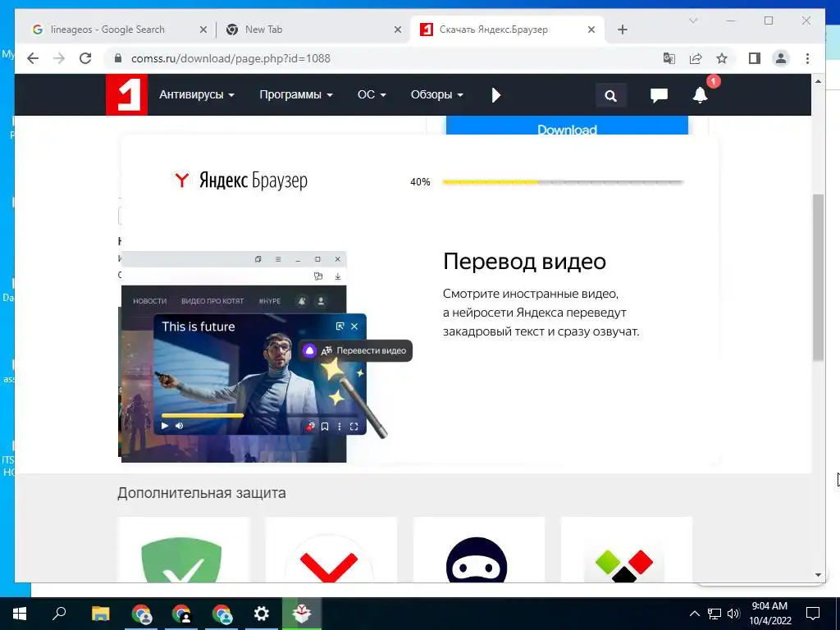This screenshot has width=840, height=630.
Task: Open first Chrome icon on taskbar
Action: (141, 614)
